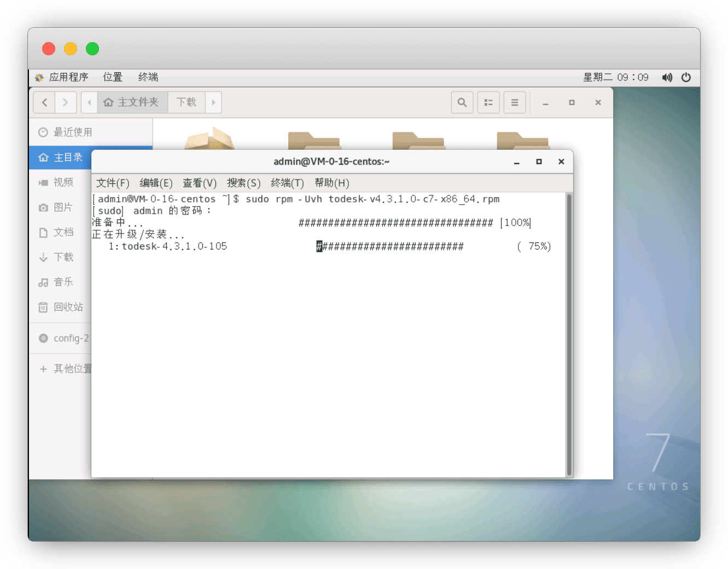
Task: Open the terminal 文件(F) menu
Action: click(113, 183)
